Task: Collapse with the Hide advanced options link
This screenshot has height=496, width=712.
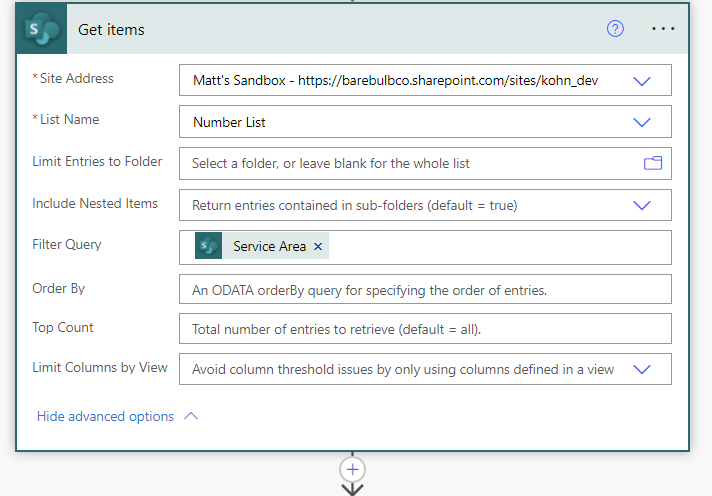Action: click(x=105, y=416)
